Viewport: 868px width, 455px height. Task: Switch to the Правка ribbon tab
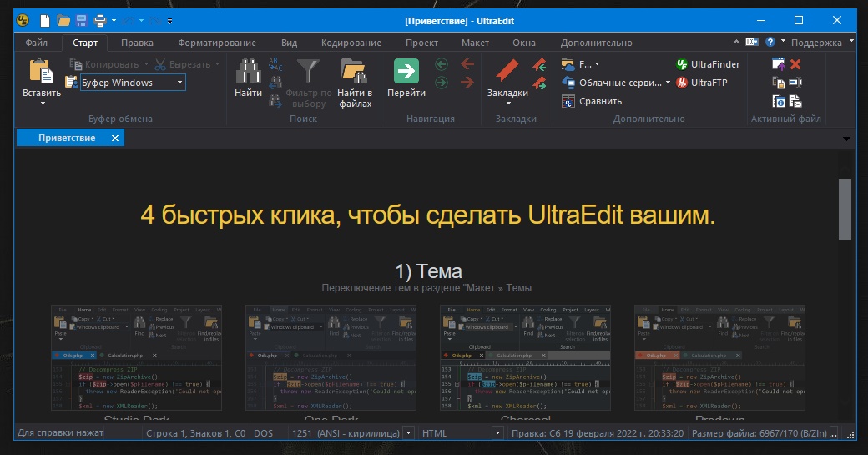(137, 43)
